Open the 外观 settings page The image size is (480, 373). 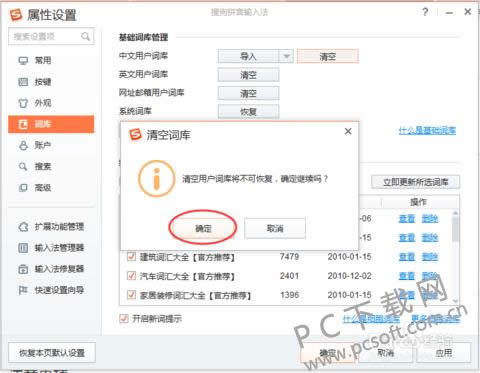click(x=43, y=103)
